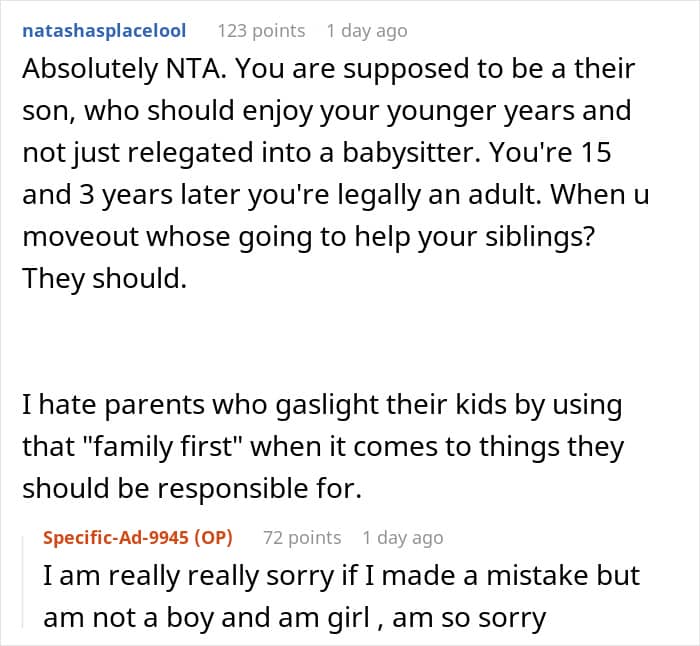Viewport: 700px width, 646px height.
Task: Click line "son, who should enjoy your younger years"
Action: (x=327, y=111)
